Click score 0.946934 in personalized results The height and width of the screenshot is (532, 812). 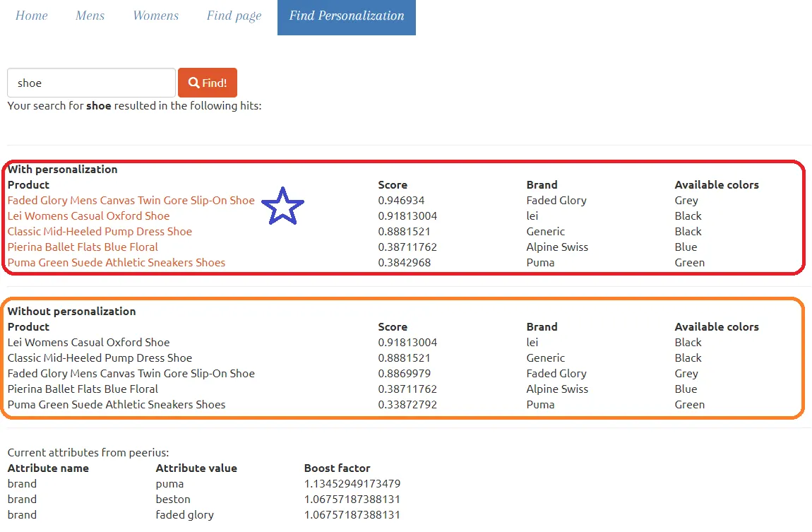point(401,201)
